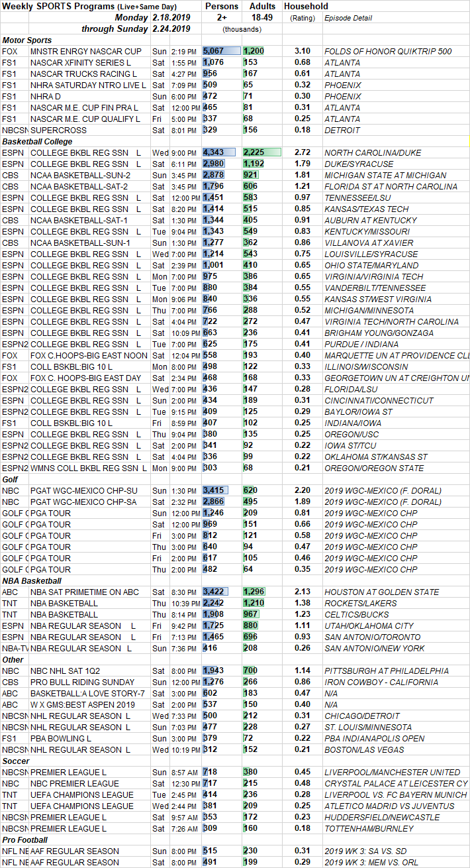Select 'NBA SAT PRIMETIME ON ABC' program

point(85,592)
